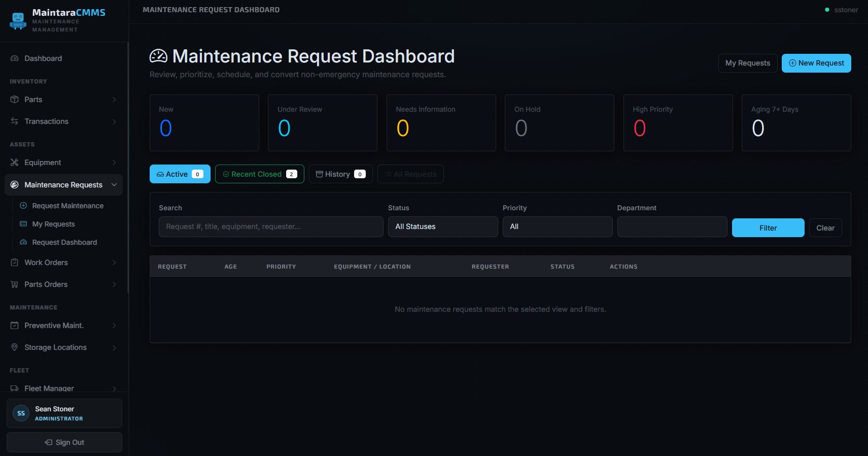The height and width of the screenshot is (456, 868).
Task: Switch to the All Requests tab
Action: pos(410,174)
